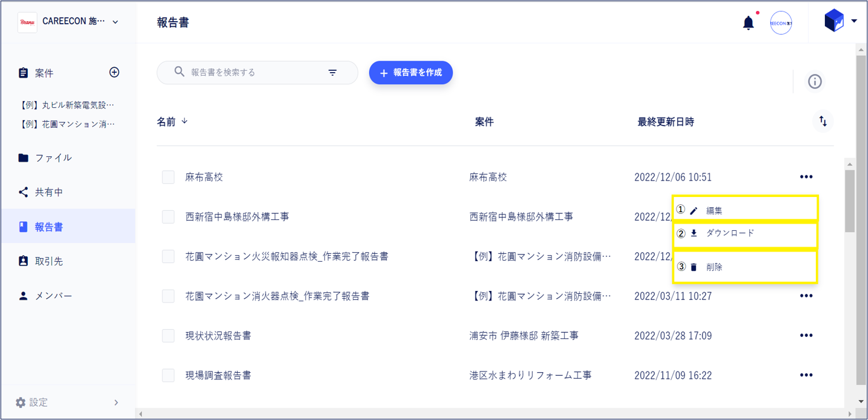Select the 麻布高校 report checkbox

[169, 177]
